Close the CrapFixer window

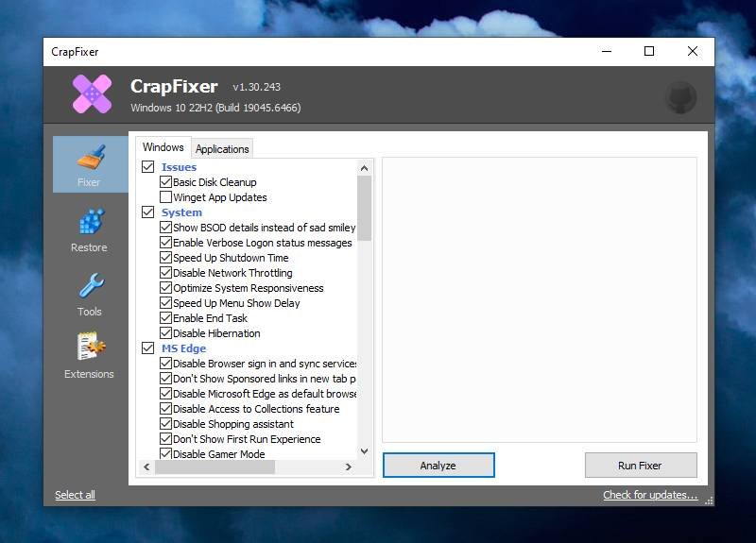pos(693,51)
